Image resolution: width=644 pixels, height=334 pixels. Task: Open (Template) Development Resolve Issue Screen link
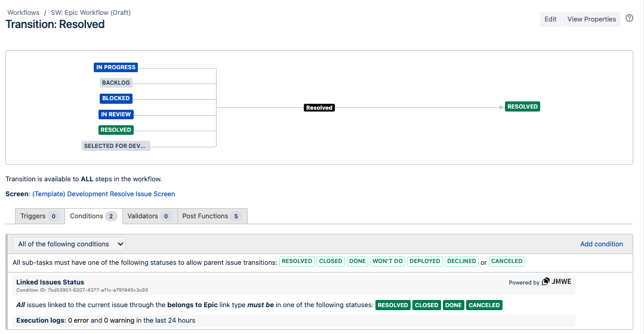pyautogui.click(x=103, y=194)
